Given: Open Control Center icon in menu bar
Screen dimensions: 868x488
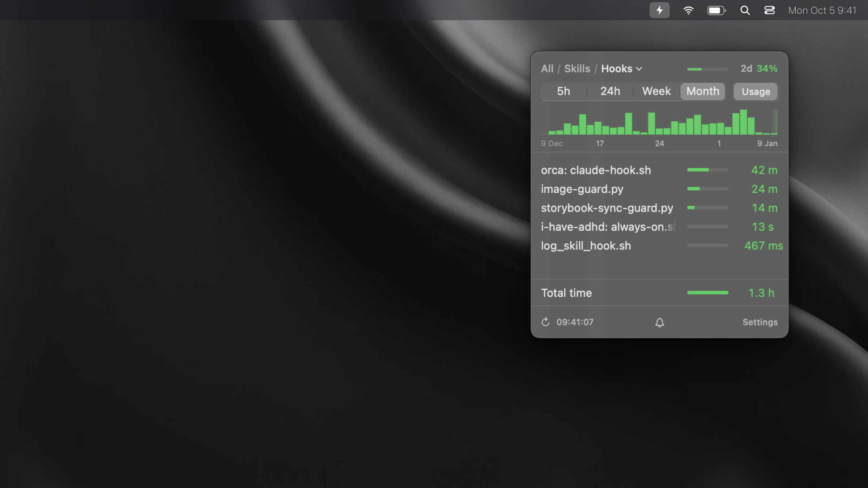Looking at the screenshot, I should point(769,10).
